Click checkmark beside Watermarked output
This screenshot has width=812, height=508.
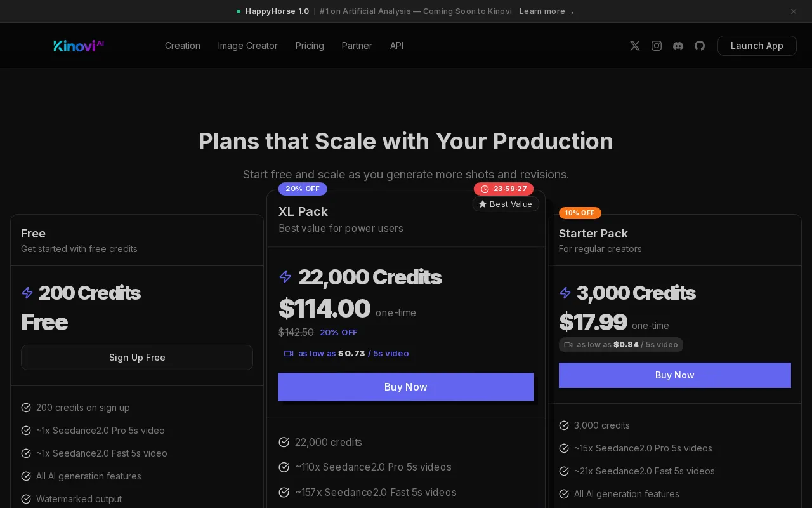[x=26, y=499]
